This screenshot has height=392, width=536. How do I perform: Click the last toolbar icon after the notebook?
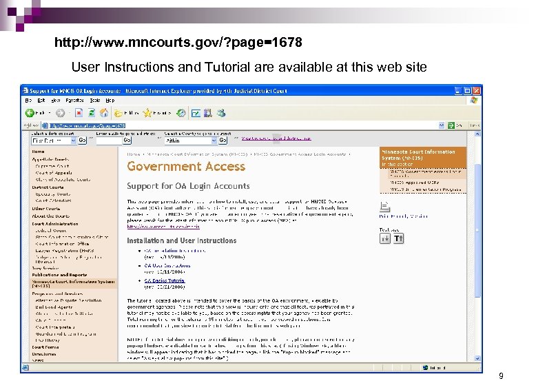[221, 113]
